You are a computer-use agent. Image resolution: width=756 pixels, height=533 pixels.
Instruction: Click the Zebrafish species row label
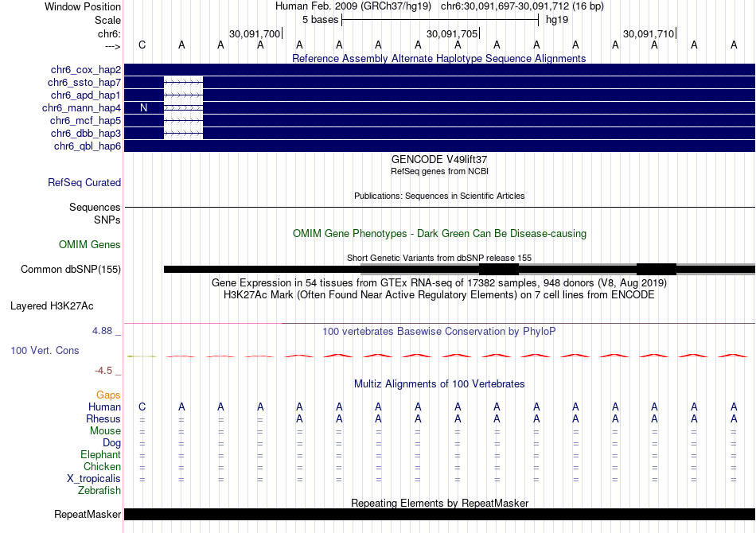point(99,490)
